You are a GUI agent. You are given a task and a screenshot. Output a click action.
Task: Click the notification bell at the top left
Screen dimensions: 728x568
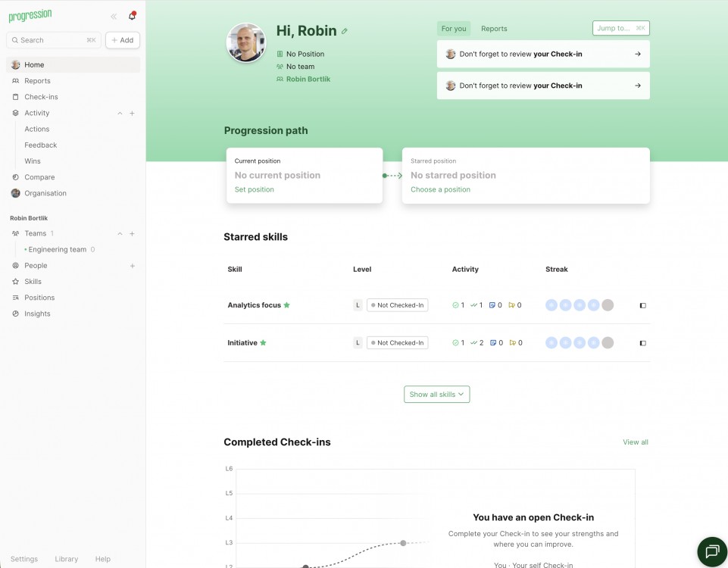(131, 15)
